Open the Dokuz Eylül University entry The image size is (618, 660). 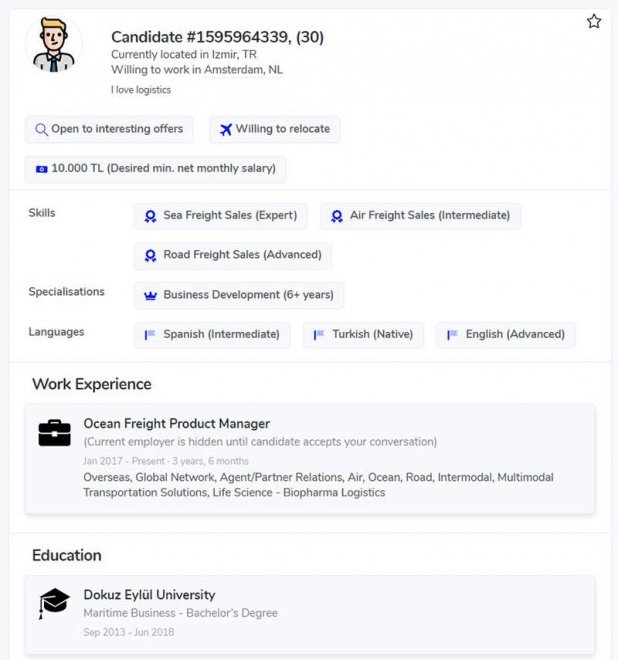point(149,595)
